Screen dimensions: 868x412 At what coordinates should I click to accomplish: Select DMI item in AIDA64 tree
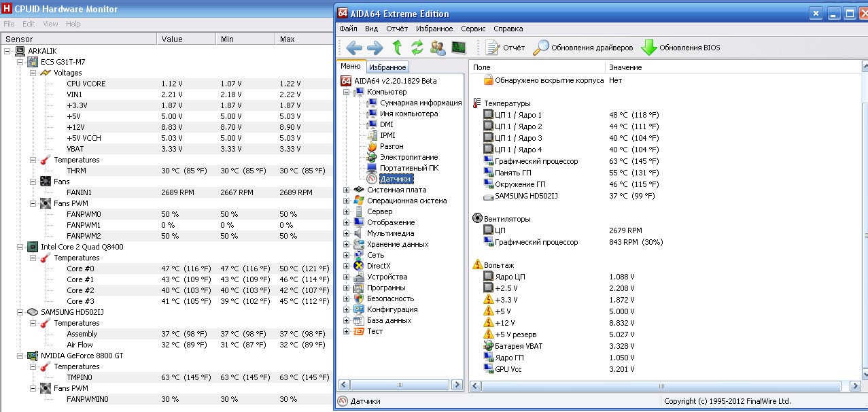386,124
